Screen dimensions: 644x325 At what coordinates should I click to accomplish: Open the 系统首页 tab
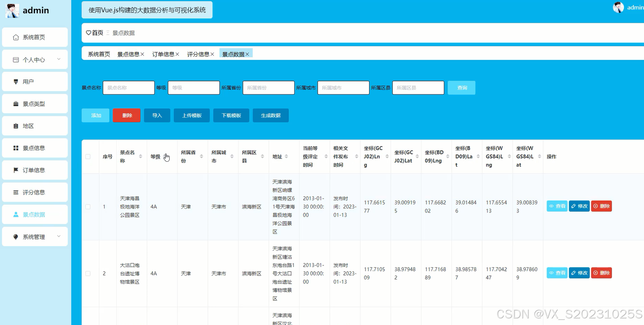[x=99, y=54]
